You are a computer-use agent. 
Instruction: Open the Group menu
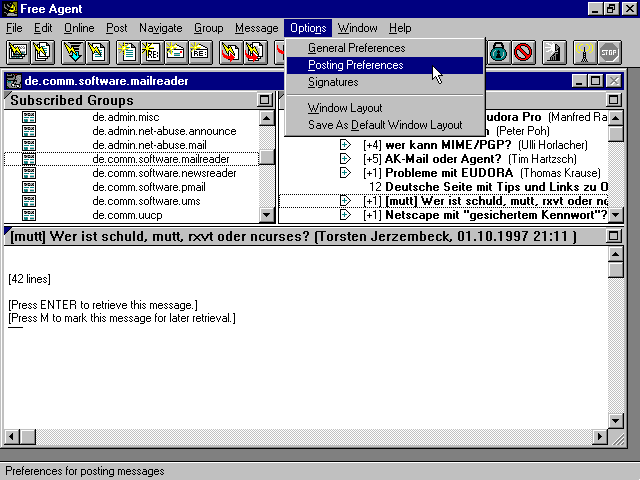pyautogui.click(x=209, y=28)
